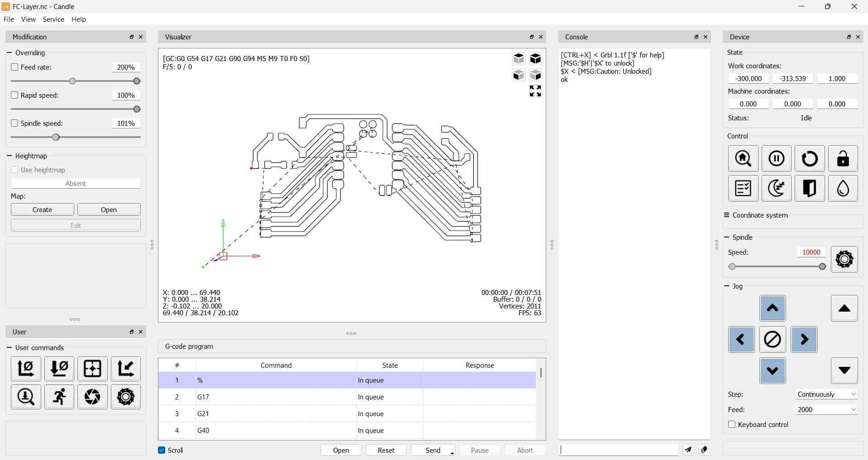This screenshot has width=868, height=460.
Task: Jog the Y axis forward with up arrow
Action: 773,308
